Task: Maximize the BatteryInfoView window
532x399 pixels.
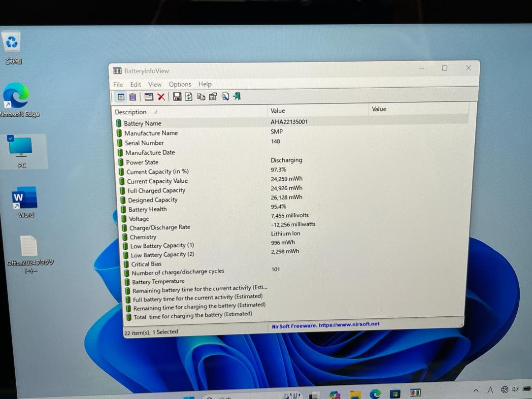Action: (444, 68)
